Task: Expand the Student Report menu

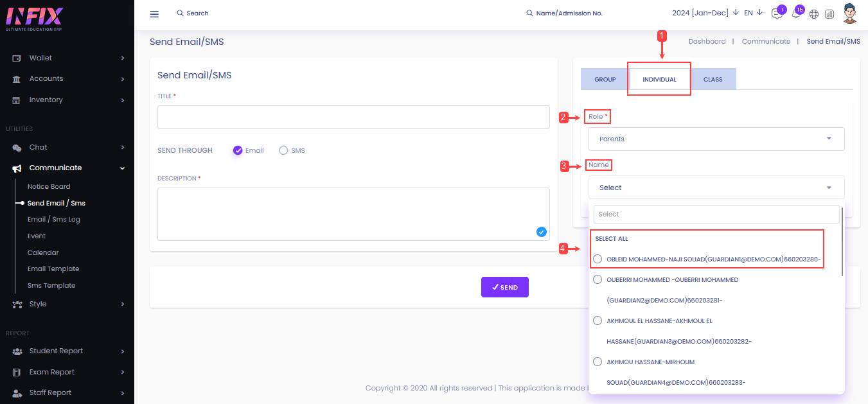Action: click(x=122, y=351)
